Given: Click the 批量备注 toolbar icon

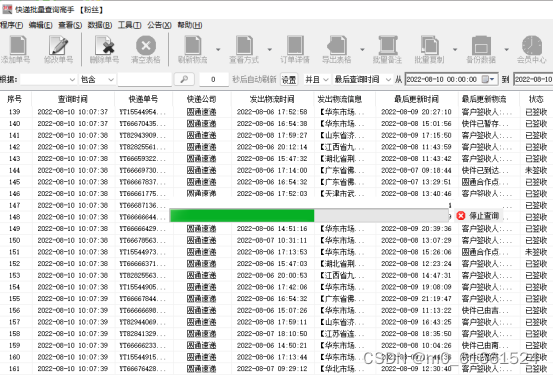Looking at the screenshot, I should [x=388, y=46].
